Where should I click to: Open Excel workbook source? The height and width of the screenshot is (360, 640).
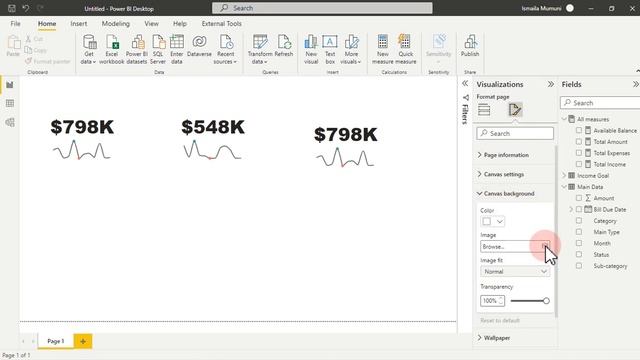click(x=111, y=49)
